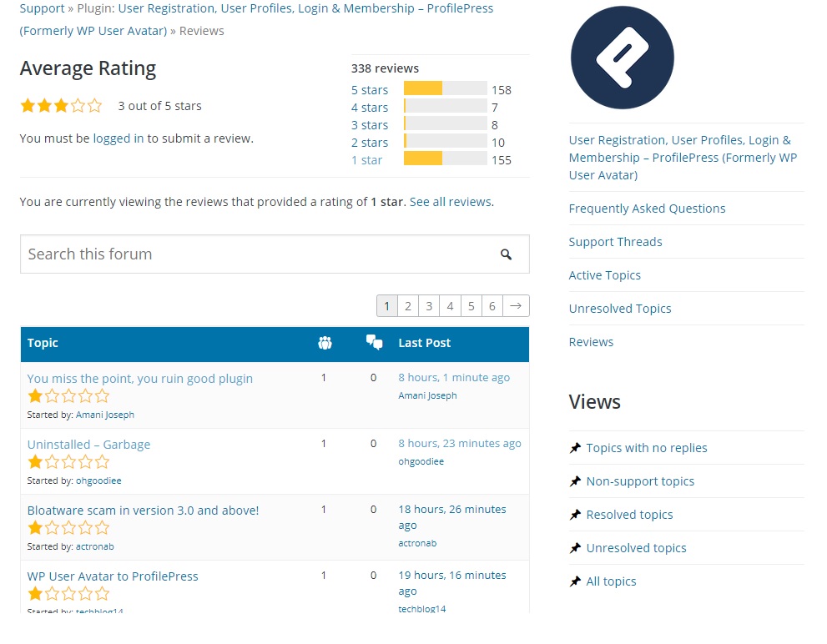View Topics with no replies
Image resolution: width=827 pixels, height=644 pixels.
647,448
